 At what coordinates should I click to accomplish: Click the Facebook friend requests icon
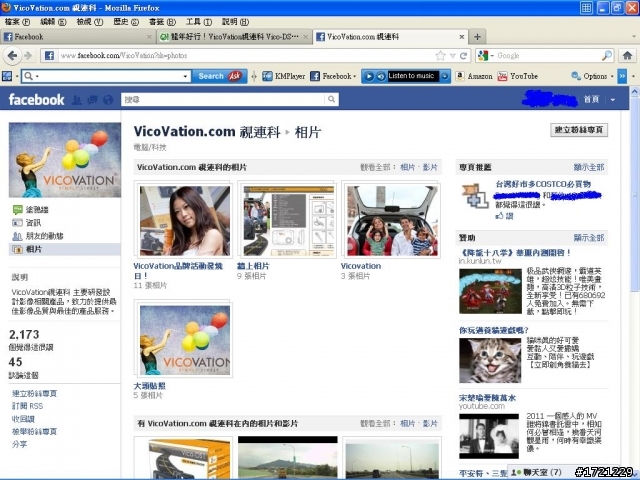click(x=76, y=100)
